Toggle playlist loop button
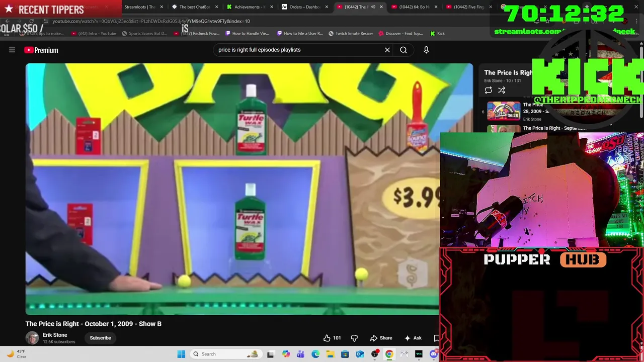 pos(488,90)
